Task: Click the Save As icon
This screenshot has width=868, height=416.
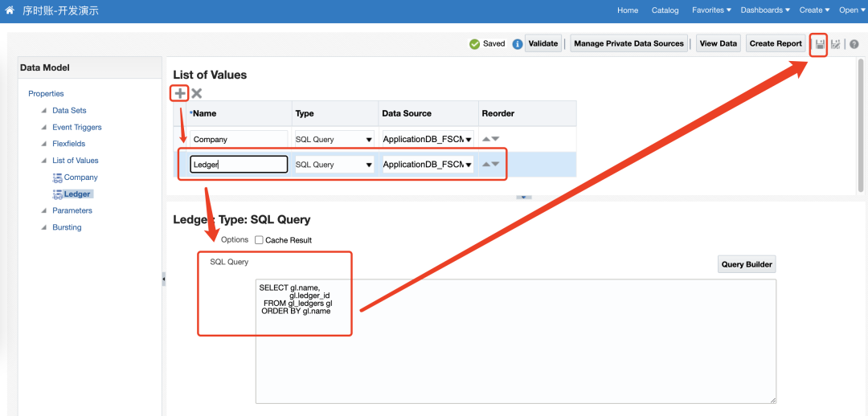Action: click(836, 43)
